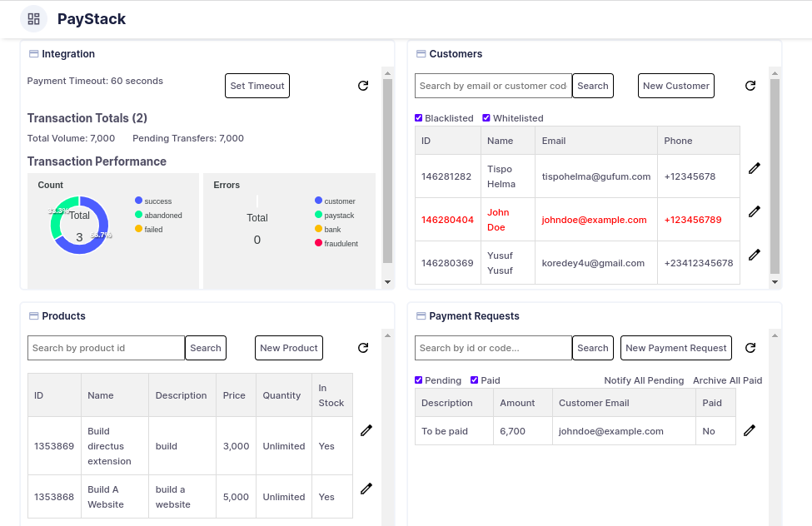The width and height of the screenshot is (812, 526).
Task: Select email tispohelma@gufum.com
Action: (596, 176)
